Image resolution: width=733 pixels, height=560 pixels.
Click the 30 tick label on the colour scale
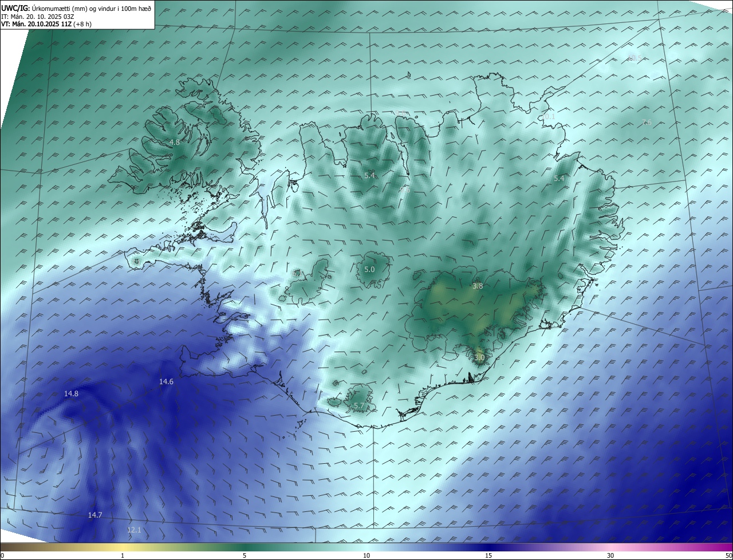(x=610, y=555)
